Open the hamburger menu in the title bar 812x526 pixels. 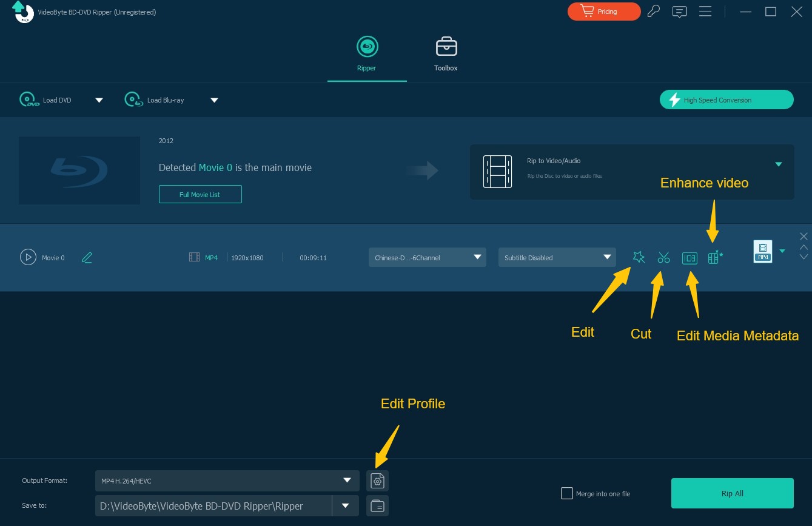point(705,11)
